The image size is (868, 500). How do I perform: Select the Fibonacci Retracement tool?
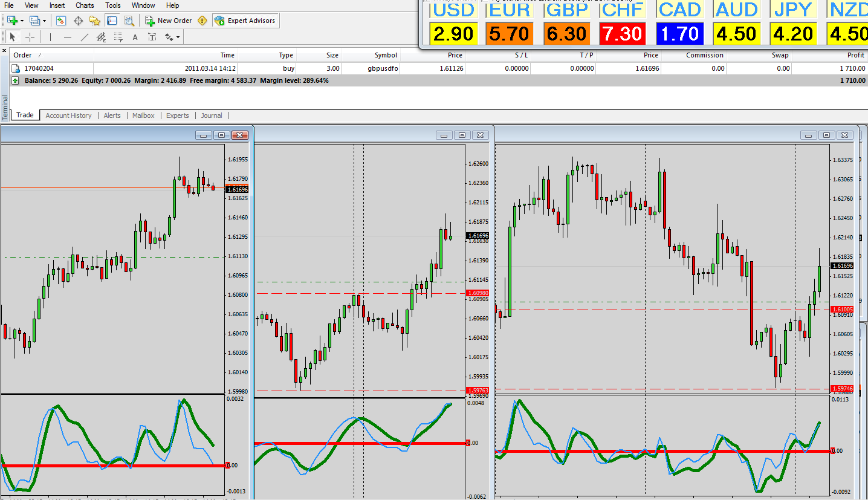tap(118, 37)
